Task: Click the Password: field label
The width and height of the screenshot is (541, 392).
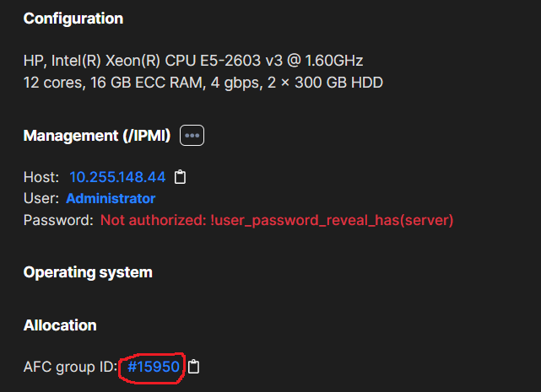Action: (58, 220)
